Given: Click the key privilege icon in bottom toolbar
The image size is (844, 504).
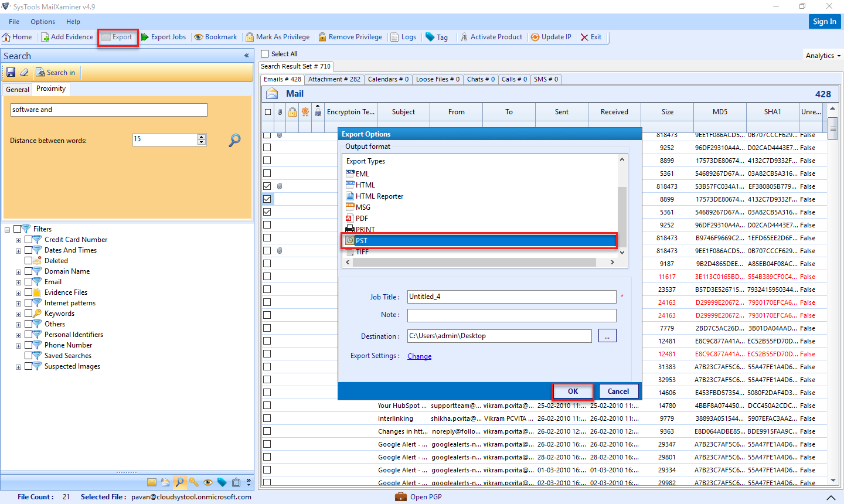Looking at the screenshot, I should tap(194, 482).
